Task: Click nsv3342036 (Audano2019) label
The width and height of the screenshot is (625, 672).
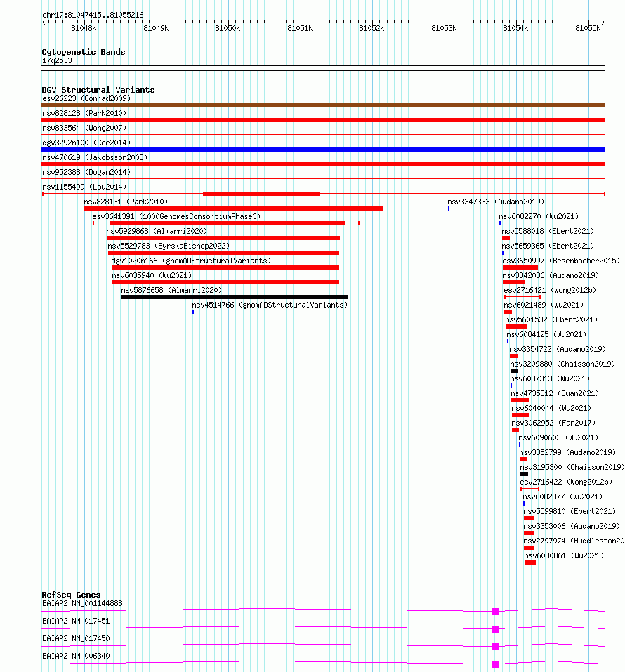Action: (x=551, y=275)
